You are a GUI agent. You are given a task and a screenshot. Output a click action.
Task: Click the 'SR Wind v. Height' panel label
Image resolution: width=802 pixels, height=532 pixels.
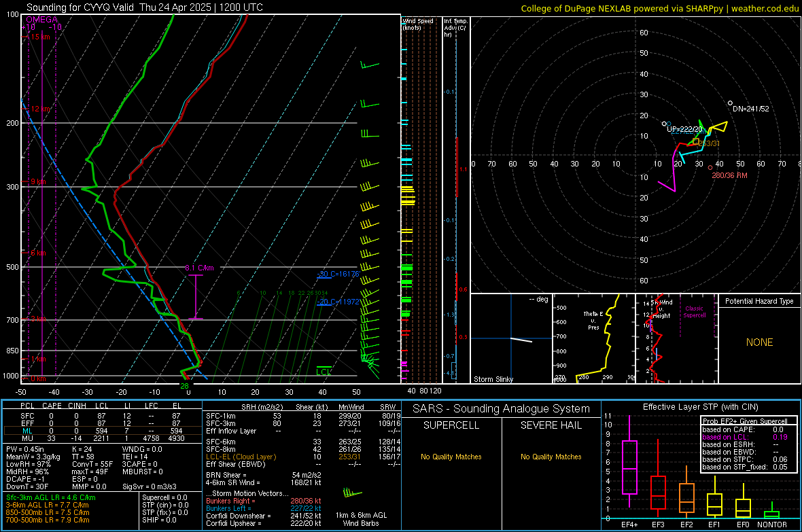coord(662,309)
